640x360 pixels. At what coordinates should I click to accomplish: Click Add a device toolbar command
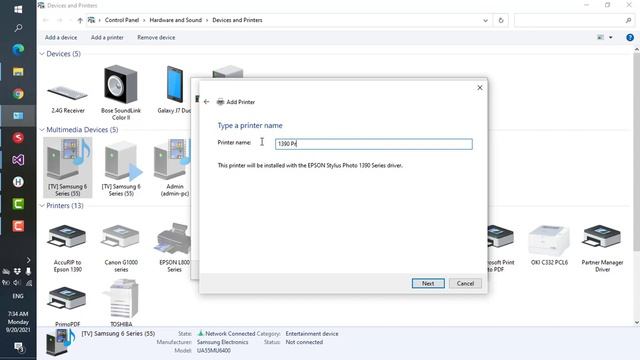[x=61, y=38]
